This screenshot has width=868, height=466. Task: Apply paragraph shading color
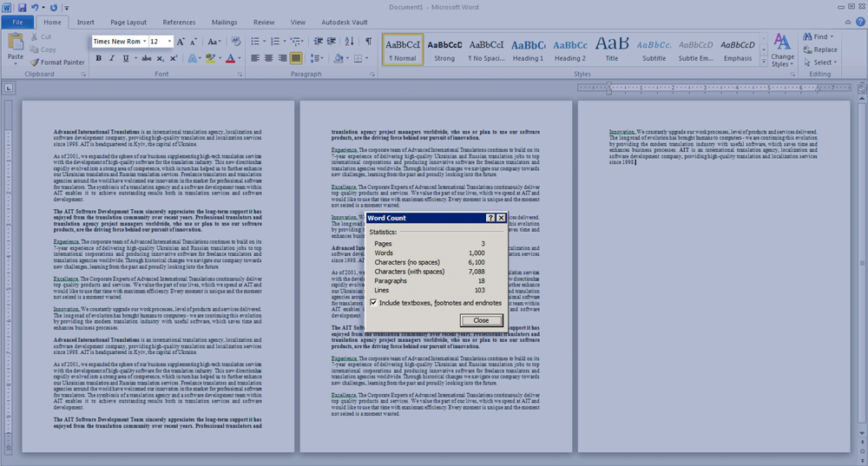pos(339,58)
